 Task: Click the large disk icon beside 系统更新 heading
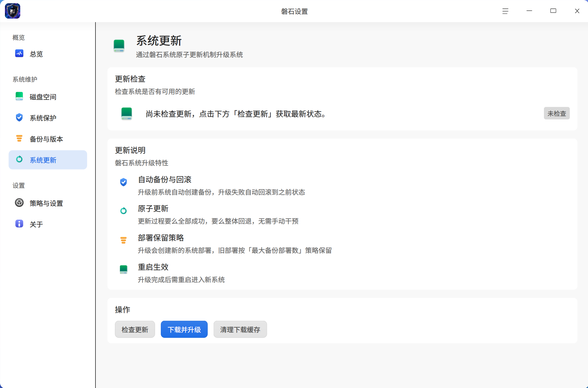click(x=119, y=46)
